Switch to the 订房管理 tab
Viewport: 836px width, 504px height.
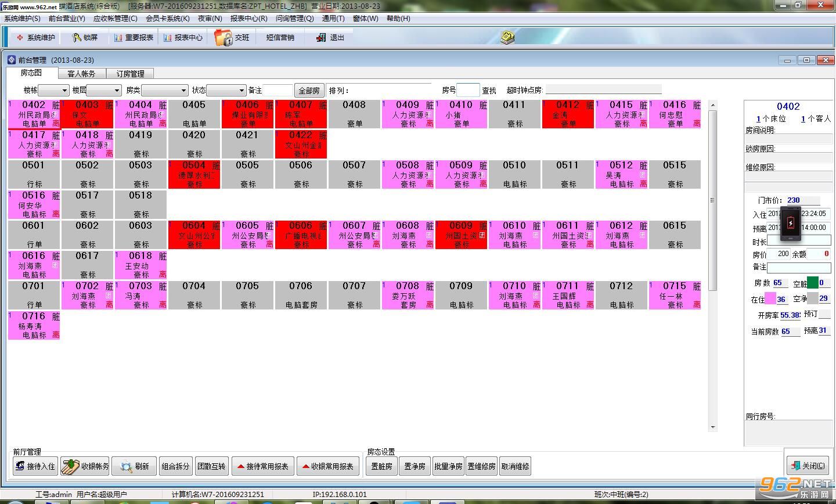pyautogui.click(x=130, y=74)
